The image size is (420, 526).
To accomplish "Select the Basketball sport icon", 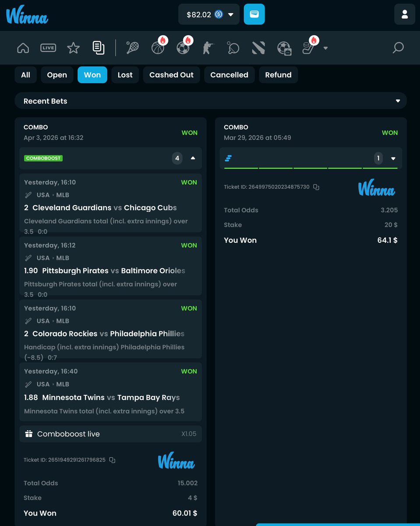I will click(159, 47).
